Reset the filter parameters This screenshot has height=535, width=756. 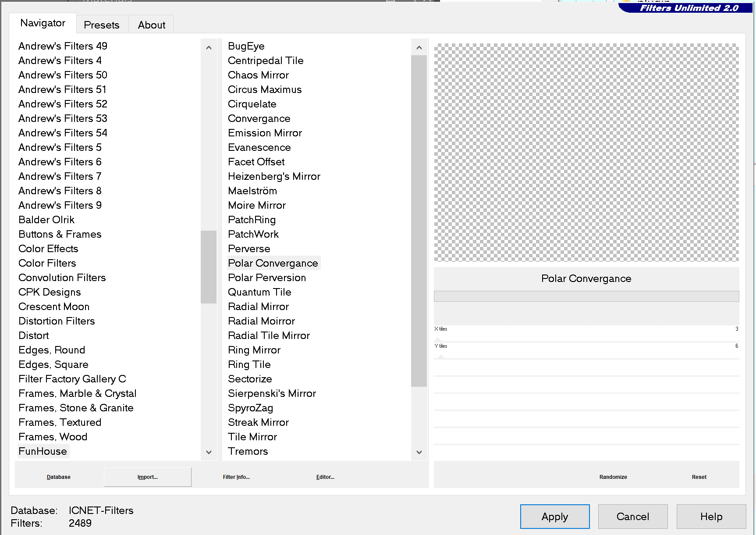699,477
